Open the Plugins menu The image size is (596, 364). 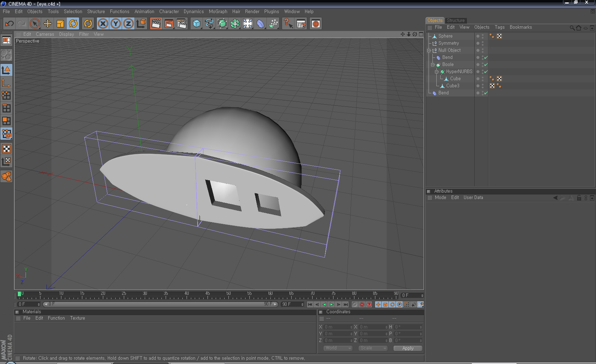tap(271, 12)
